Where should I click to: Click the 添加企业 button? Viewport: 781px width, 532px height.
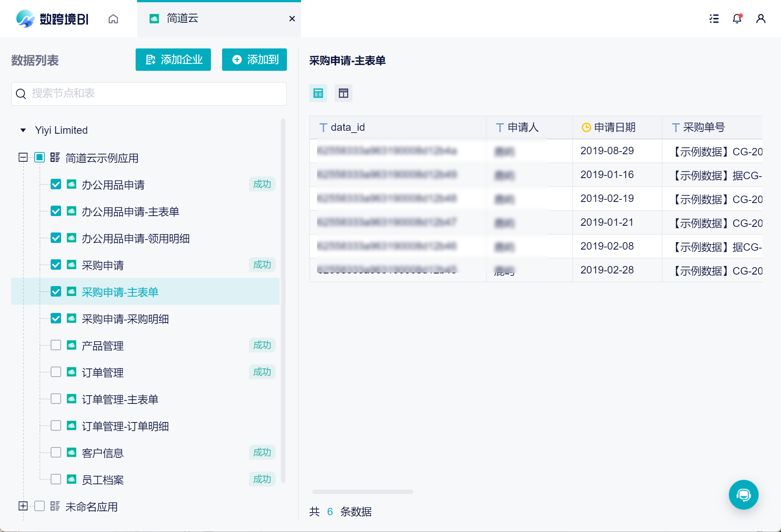(173, 60)
